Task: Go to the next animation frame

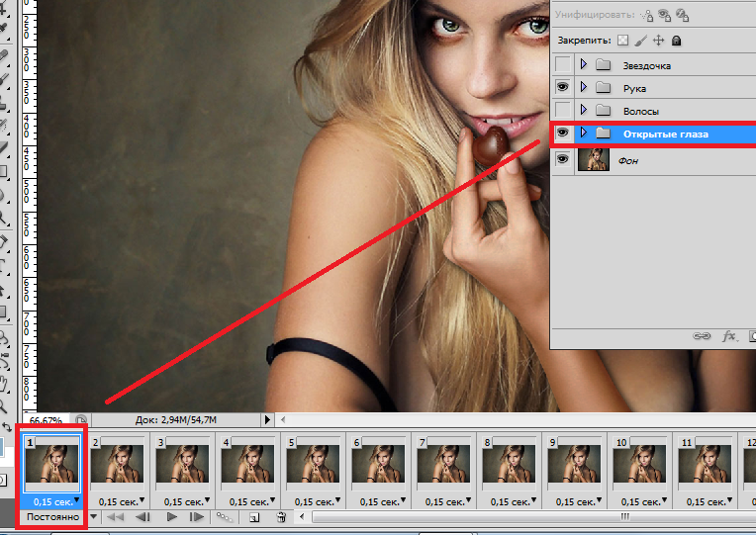Action: click(197, 517)
